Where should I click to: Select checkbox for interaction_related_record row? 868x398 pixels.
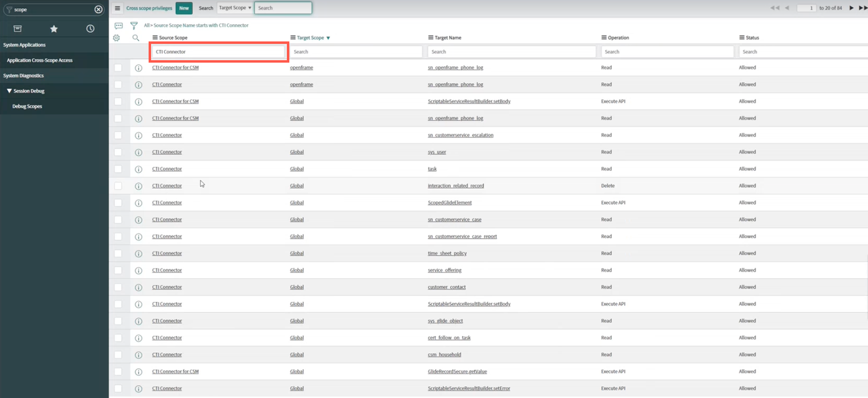tap(118, 186)
